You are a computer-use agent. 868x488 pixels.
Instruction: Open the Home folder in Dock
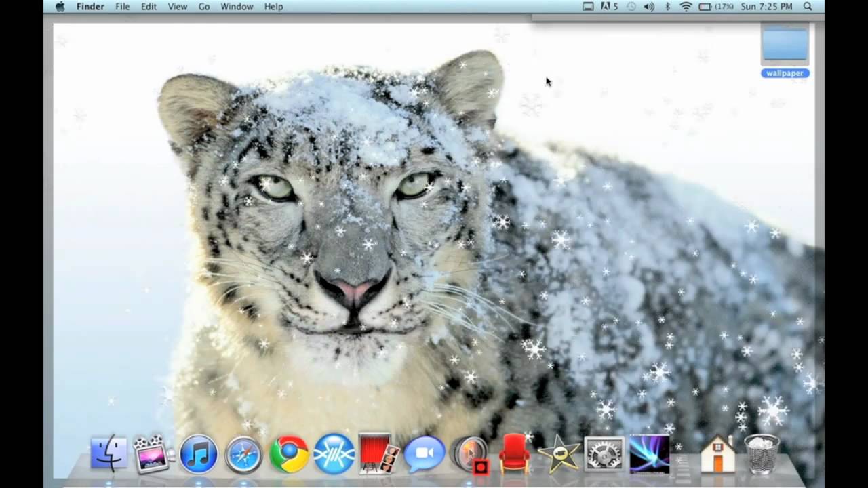point(718,453)
